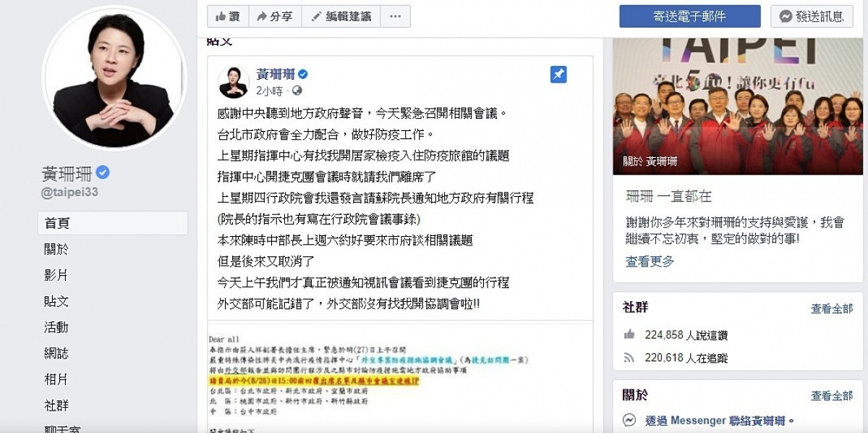Expand the 查看更多 see more link
Viewport: 868px width, 433px height.
tap(650, 261)
